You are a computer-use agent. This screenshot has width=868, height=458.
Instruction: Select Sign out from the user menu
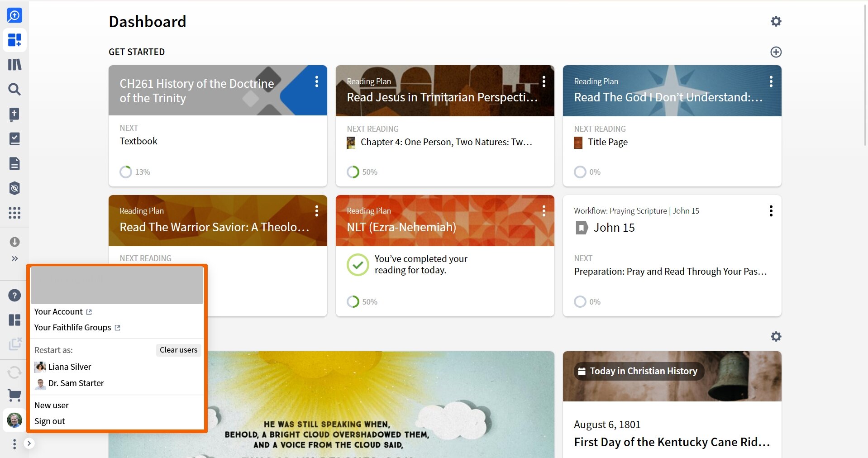click(50, 421)
